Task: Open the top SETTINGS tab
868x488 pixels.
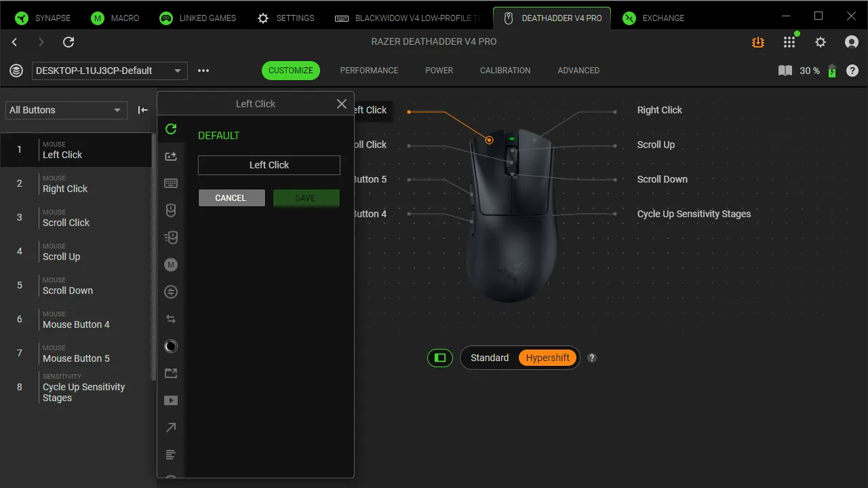Action: pos(286,18)
